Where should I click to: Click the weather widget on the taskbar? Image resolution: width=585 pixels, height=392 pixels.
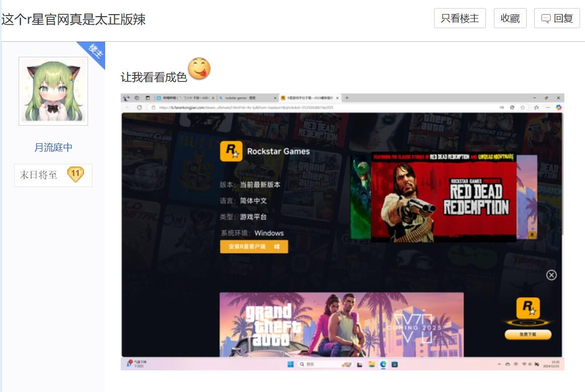click(137, 364)
